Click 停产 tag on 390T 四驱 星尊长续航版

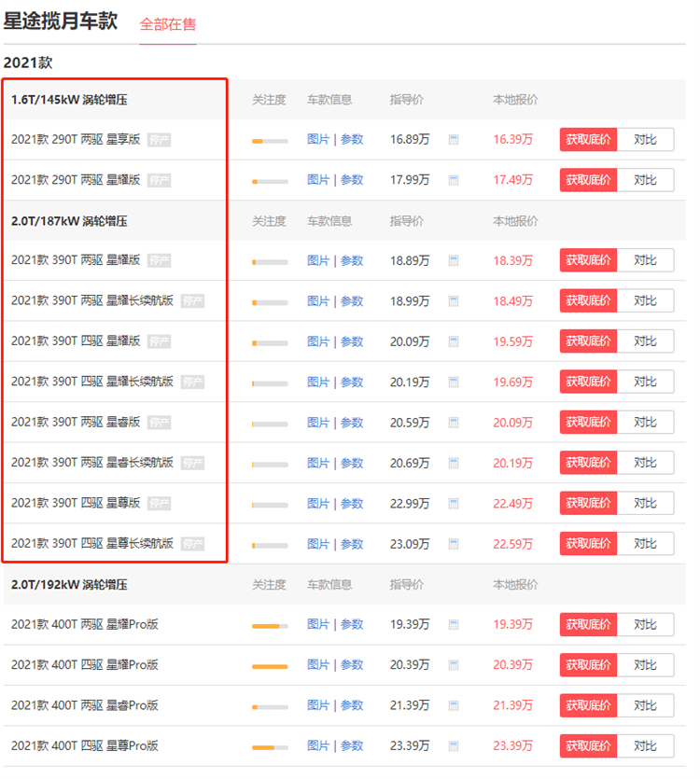tap(192, 544)
